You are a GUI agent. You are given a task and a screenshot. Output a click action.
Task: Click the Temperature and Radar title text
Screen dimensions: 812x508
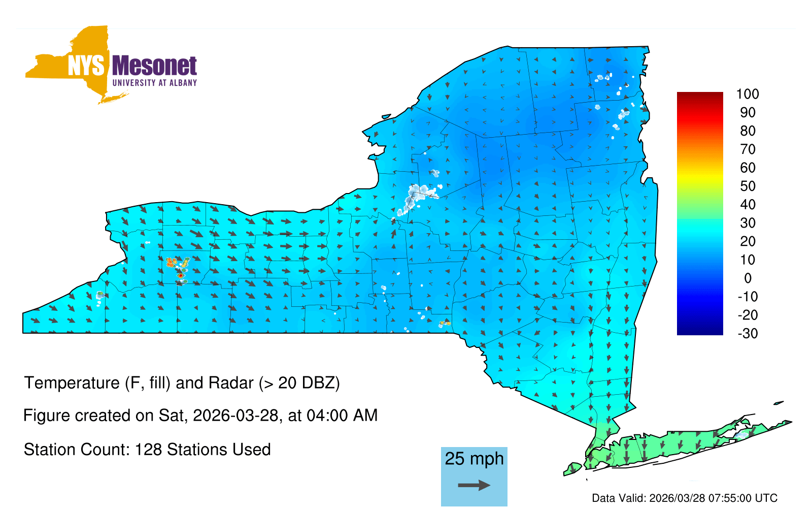[x=182, y=383]
